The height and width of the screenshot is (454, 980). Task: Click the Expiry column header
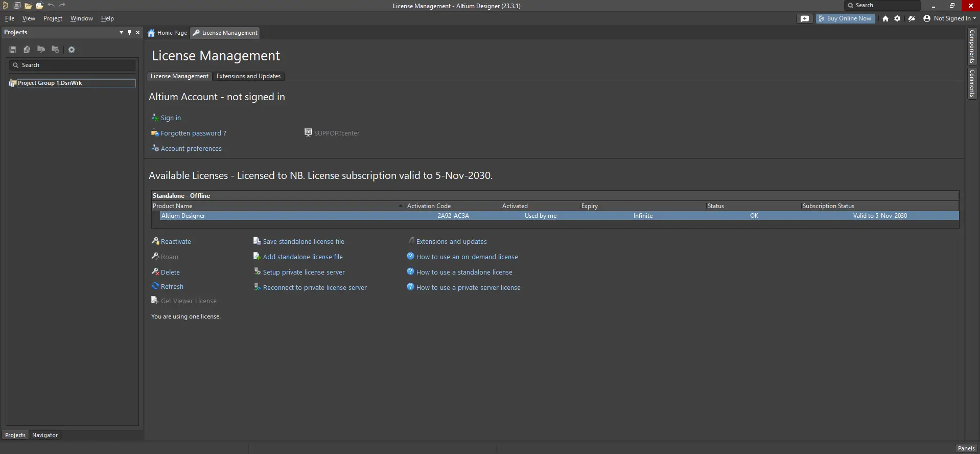point(643,206)
